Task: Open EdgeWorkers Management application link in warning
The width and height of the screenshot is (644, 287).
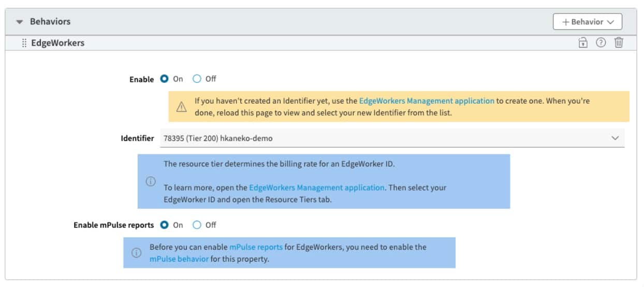Action: tap(427, 101)
